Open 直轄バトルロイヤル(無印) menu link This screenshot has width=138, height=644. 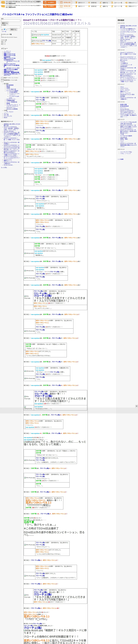click(11, 70)
